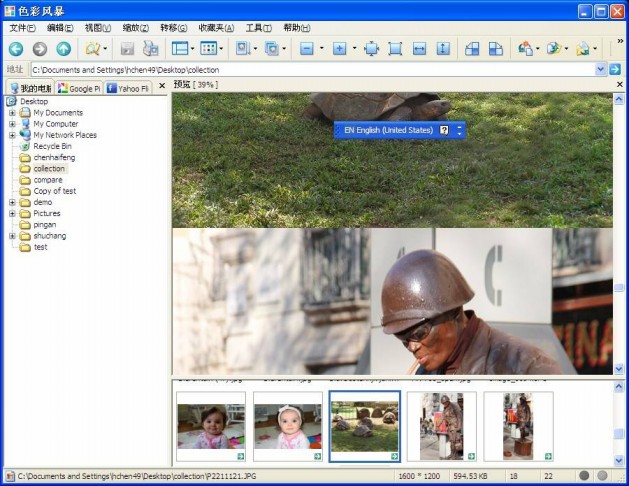The height and width of the screenshot is (486, 629).
Task: Click the Back navigation arrow
Action: [16, 48]
